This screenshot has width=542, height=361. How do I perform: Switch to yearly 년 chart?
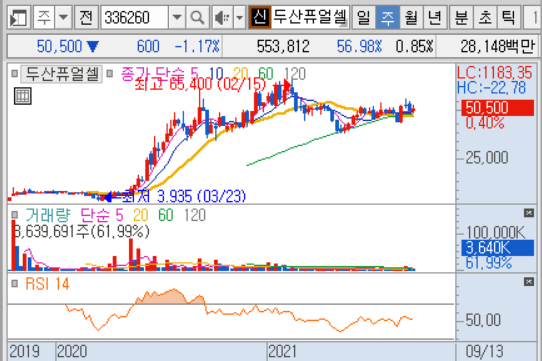coord(435,17)
